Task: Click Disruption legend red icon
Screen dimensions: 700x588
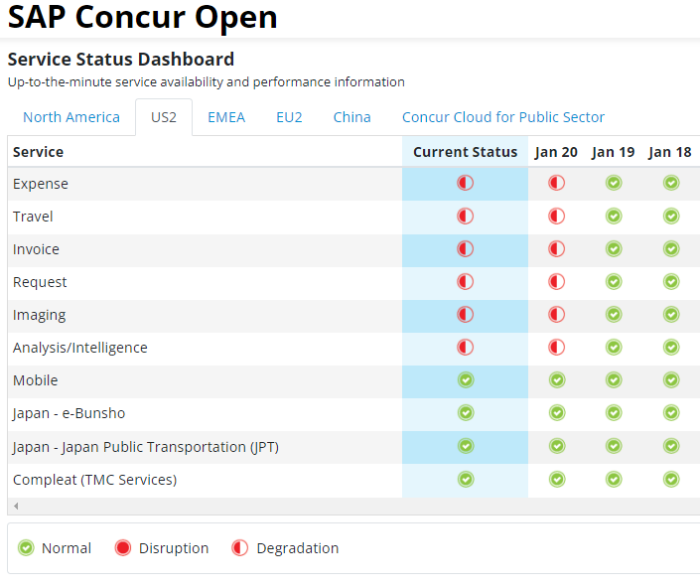Action: click(x=123, y=548)
